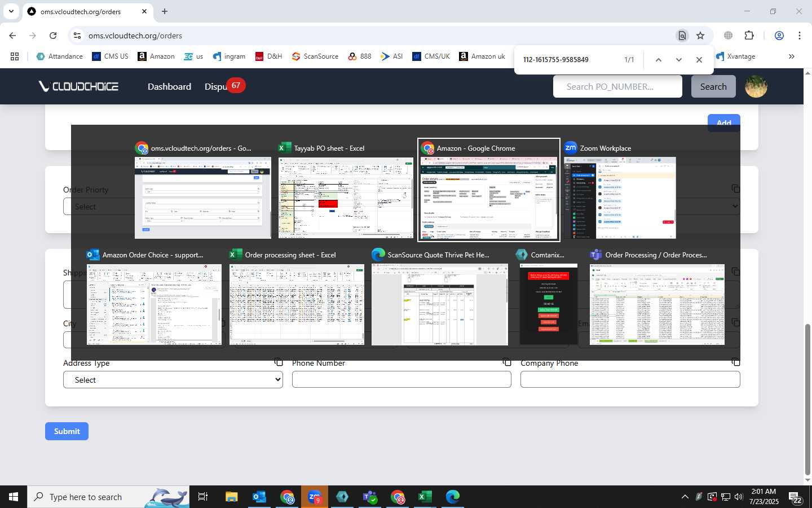Click the Company Phone input field

point(630,380)
